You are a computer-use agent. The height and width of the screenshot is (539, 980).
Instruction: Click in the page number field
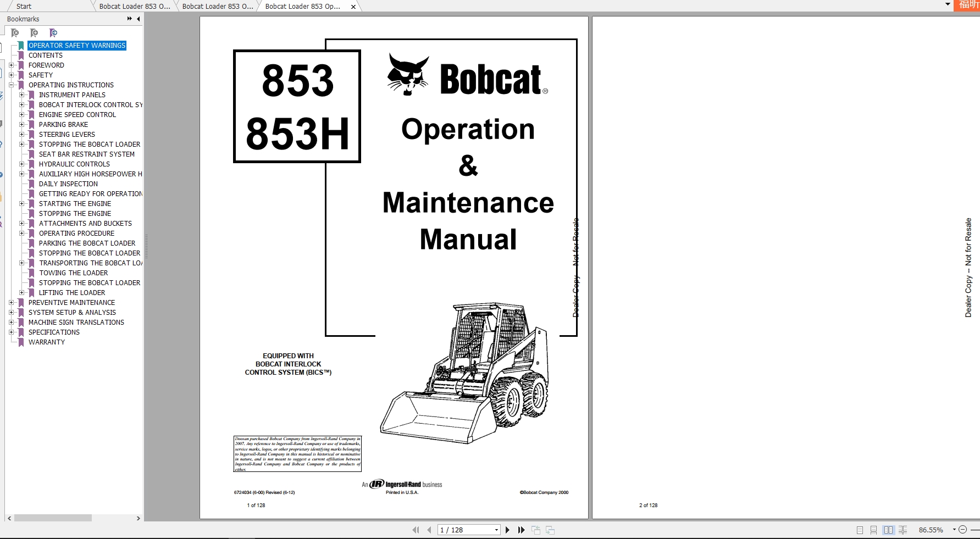tap(462, 530)
